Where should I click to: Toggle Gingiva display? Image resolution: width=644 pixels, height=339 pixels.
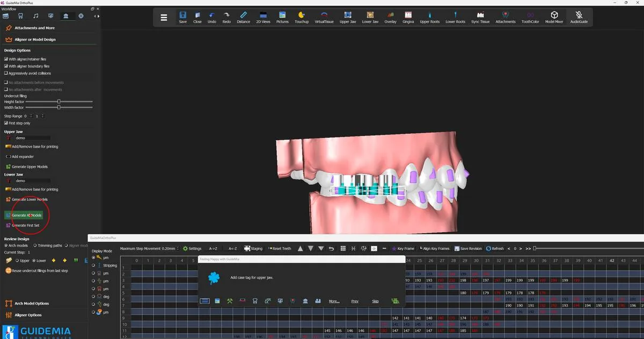click(408, 17)
